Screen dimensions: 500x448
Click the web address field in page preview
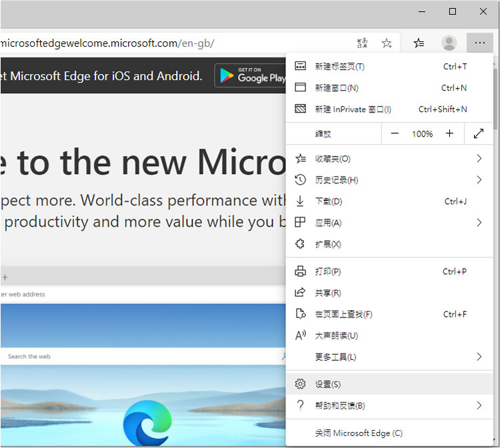tap(143, 294)
